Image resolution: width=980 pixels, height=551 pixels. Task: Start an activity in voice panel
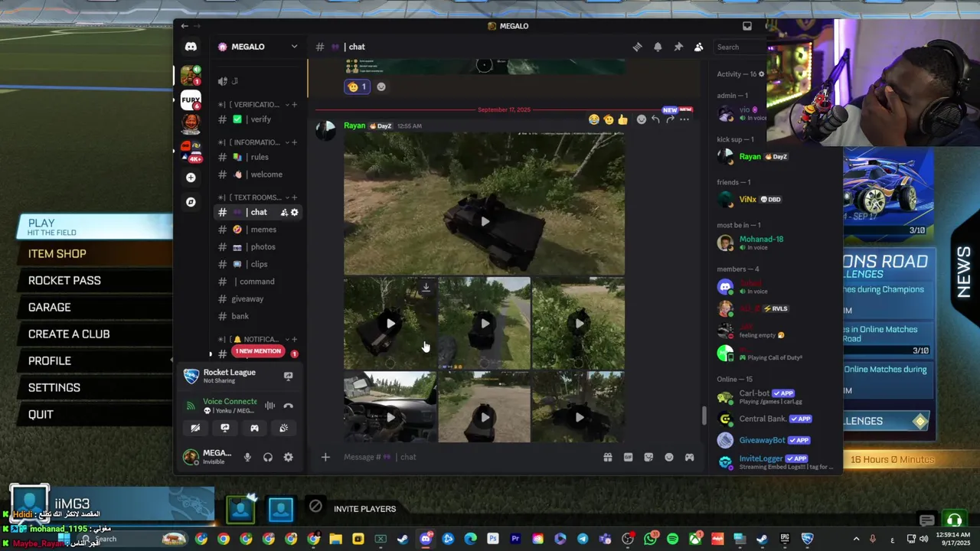(254, 428)
